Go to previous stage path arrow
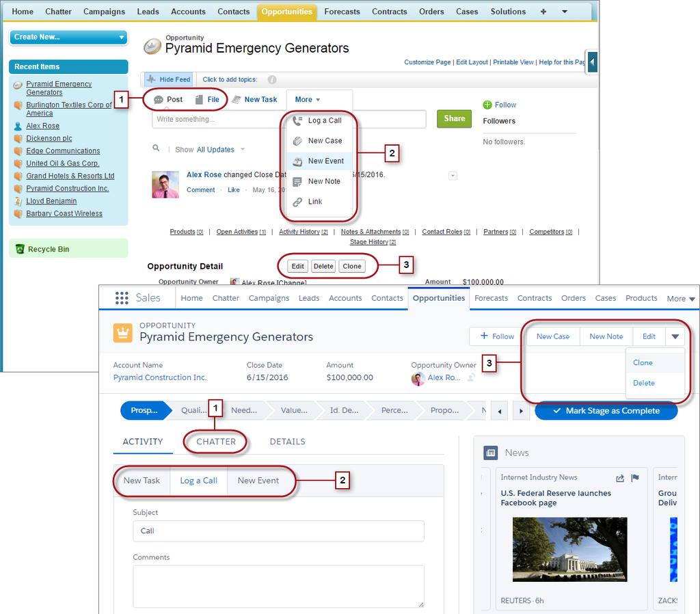The height and width of the screenshot is (614, 700). pyautogui.click(x=499, y=411)
